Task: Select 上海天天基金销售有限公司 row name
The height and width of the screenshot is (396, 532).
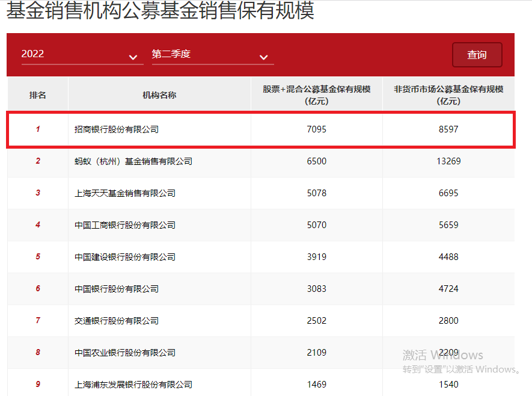Action: pos(125,193)
